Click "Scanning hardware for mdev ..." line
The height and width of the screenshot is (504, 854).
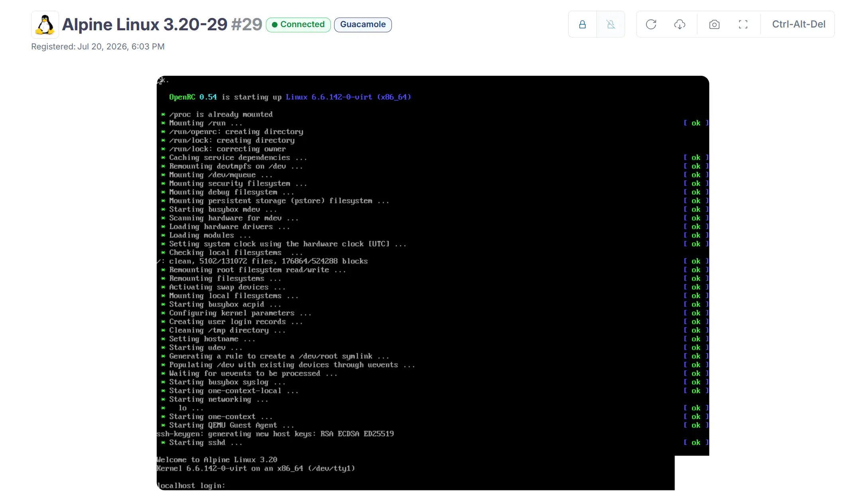point(234,218)
